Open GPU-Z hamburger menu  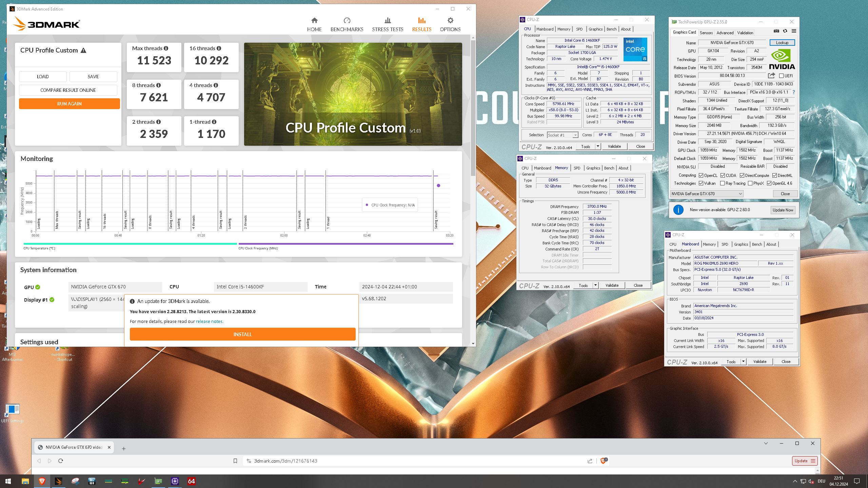click(794, 31)
